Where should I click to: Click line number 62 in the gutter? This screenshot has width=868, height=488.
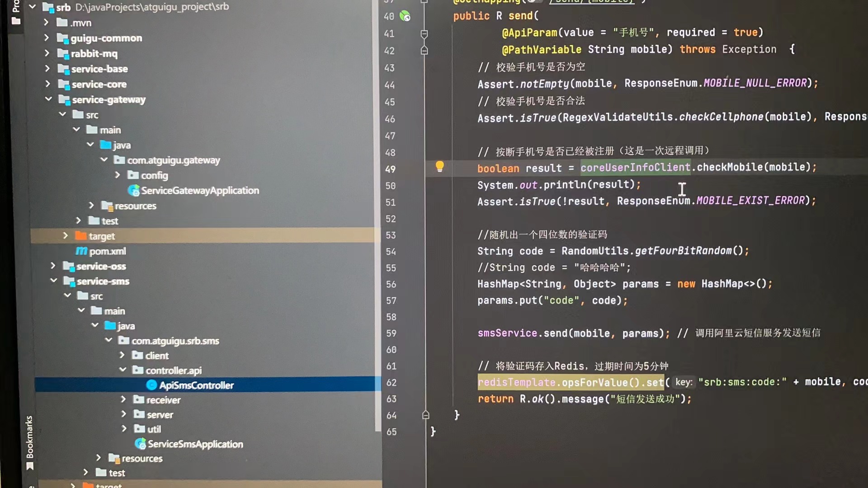(x=391, y=383)
